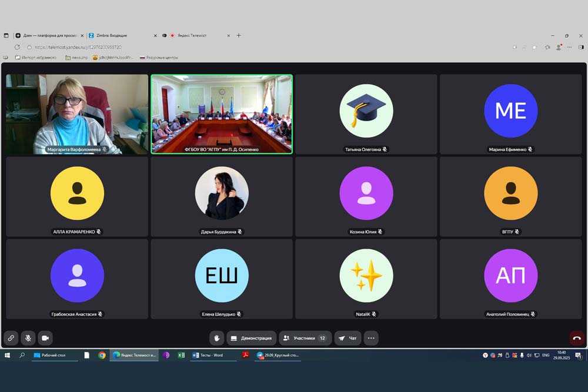Image resolution: width=588 pixels, height=392 pixels.
Task: Open the Участники participants list
Action: click(x=304, y=338)
